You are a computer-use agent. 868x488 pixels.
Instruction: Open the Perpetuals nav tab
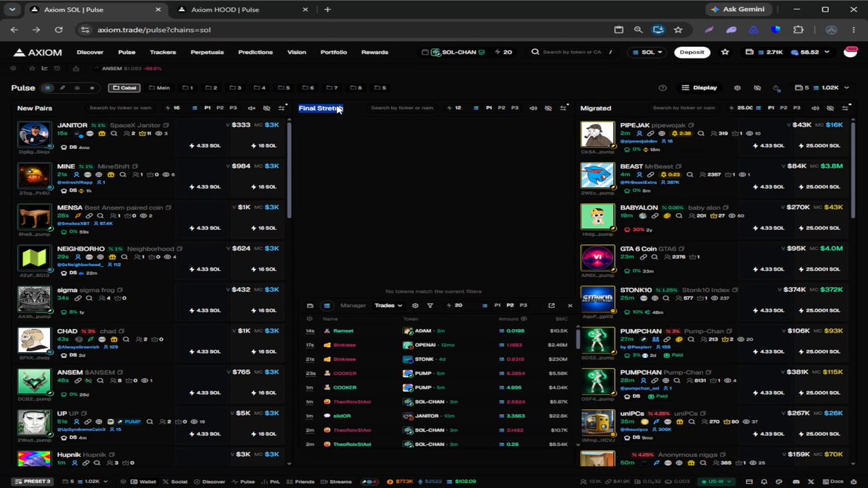point(207,52)
